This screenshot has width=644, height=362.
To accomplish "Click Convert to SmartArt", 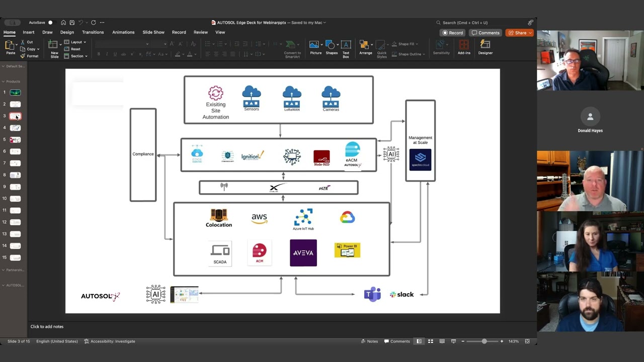I will [x=292, y=49].
